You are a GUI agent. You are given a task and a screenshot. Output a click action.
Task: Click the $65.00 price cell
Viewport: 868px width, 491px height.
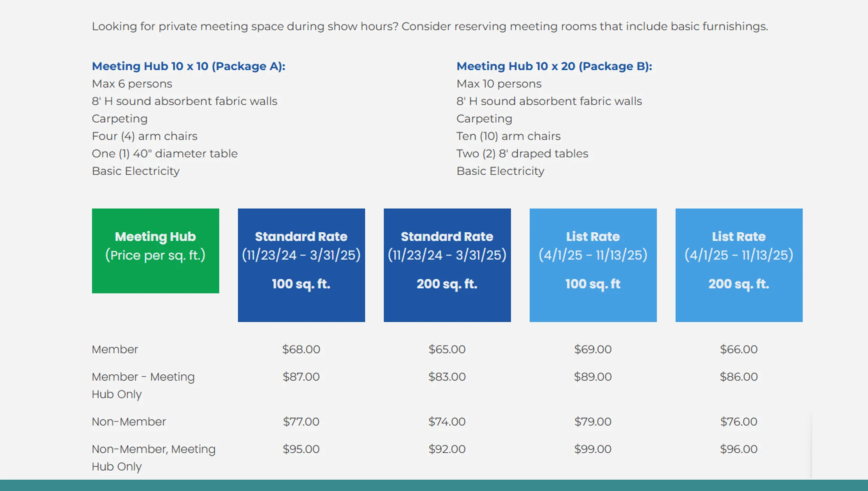[447, 349]
